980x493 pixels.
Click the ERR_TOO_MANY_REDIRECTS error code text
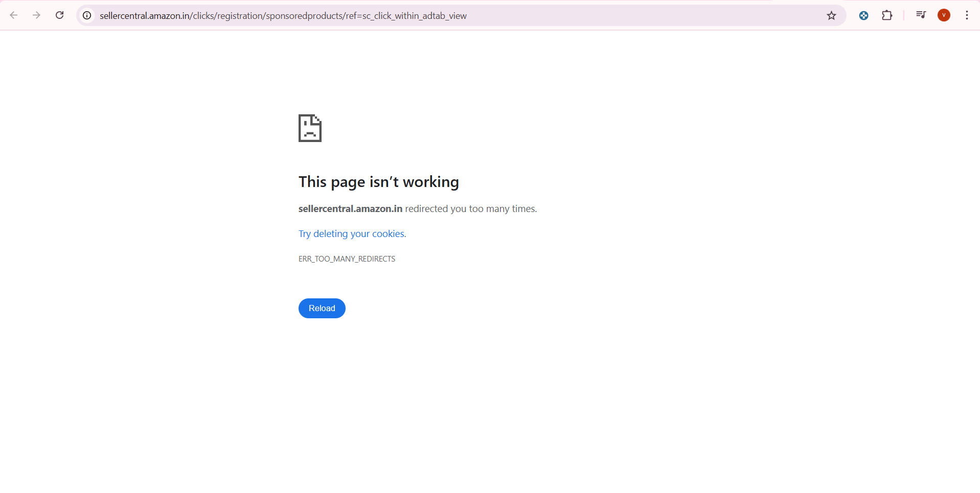347,259
